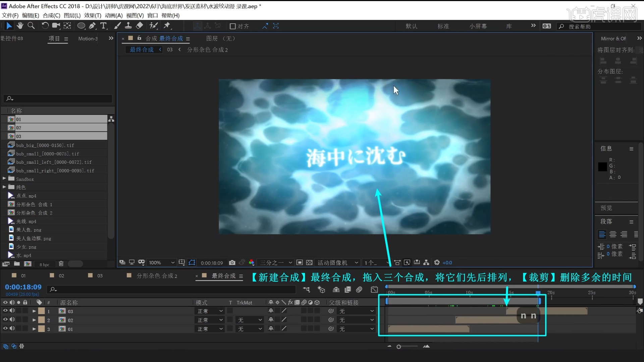Open channel and color management icon

point(252,262)
